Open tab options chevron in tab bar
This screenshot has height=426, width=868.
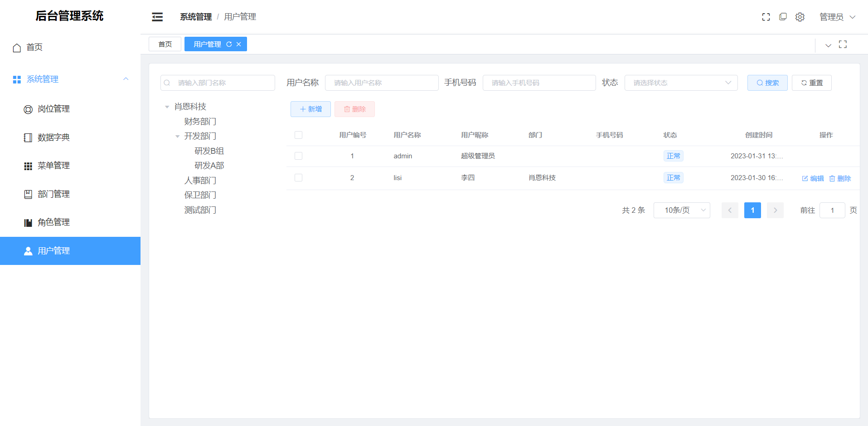(828, 45)
